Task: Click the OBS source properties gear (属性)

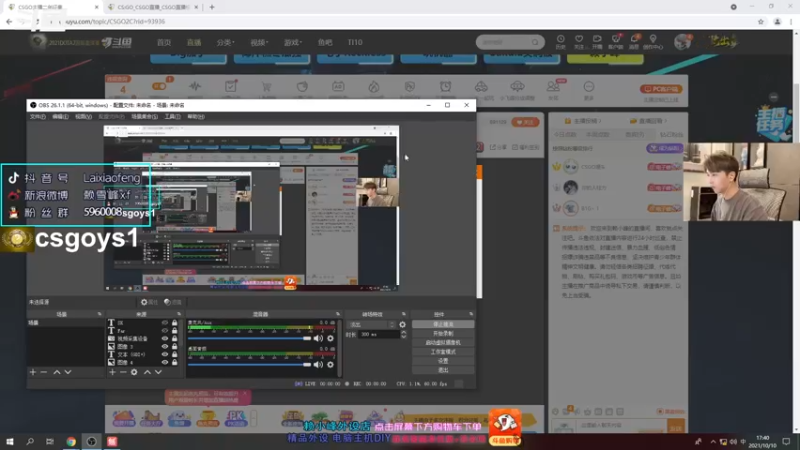Action: 149,302
